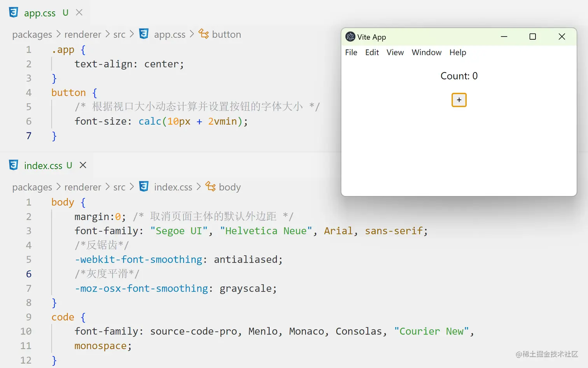Click CSS icon beside app.css in breadcrumb

[144, 34]
